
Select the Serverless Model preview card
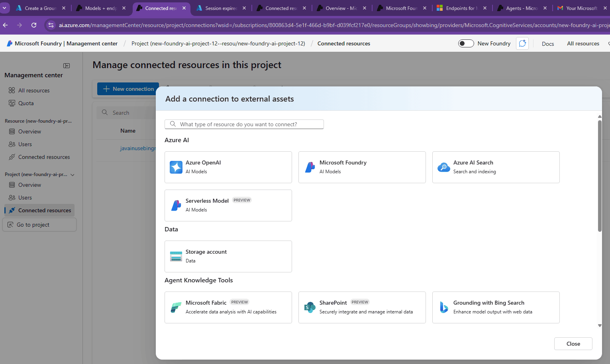pyautogui.click(x=228, y=205)
